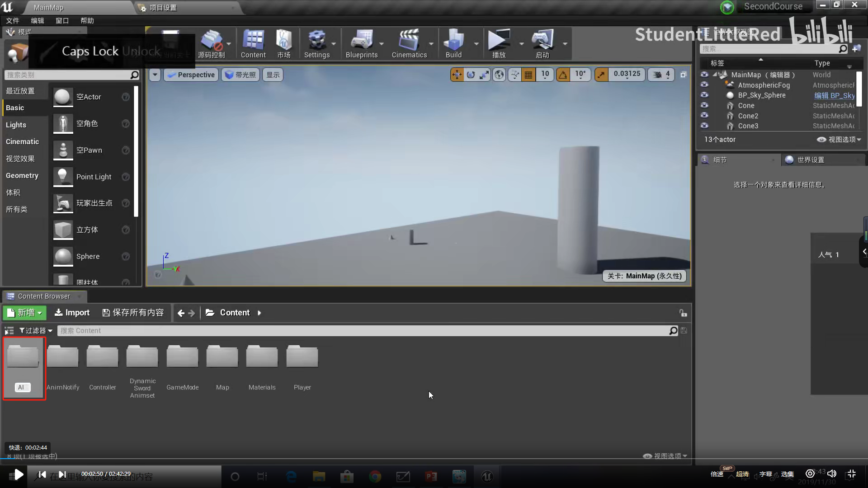Select the translate transform gizmo icon

[x=457, y=75]
